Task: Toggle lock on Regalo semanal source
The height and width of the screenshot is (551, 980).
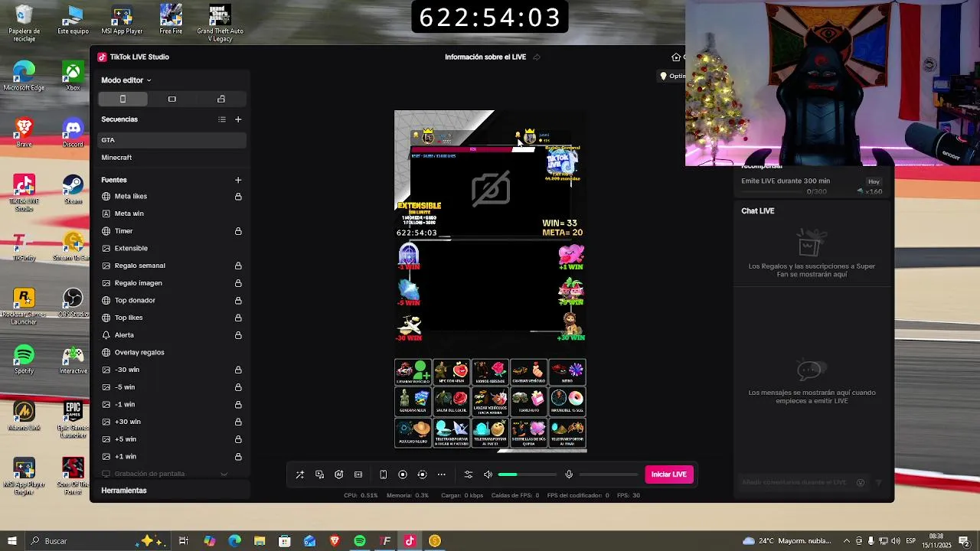Action: pyautogui.click(x=238, y=266)
